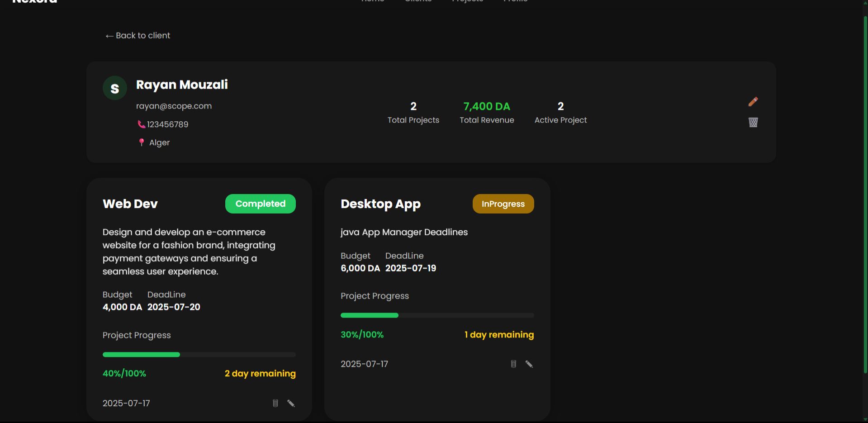Viewport: 868px width, 423px height.
Task: Click the edit pencil on Desktop App card
Action: click(x=529, y=363)
